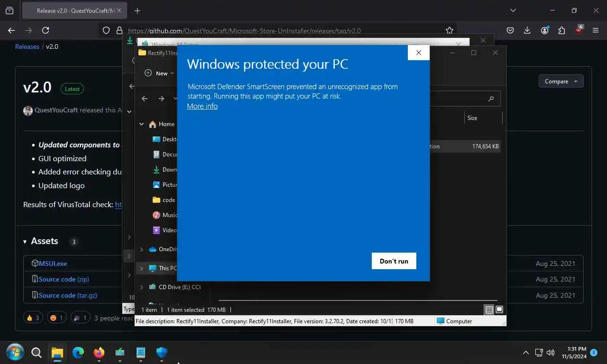Open File Explorer from the taskbar
This screenshot has height=364, width=607.
(x=57, y=352)
